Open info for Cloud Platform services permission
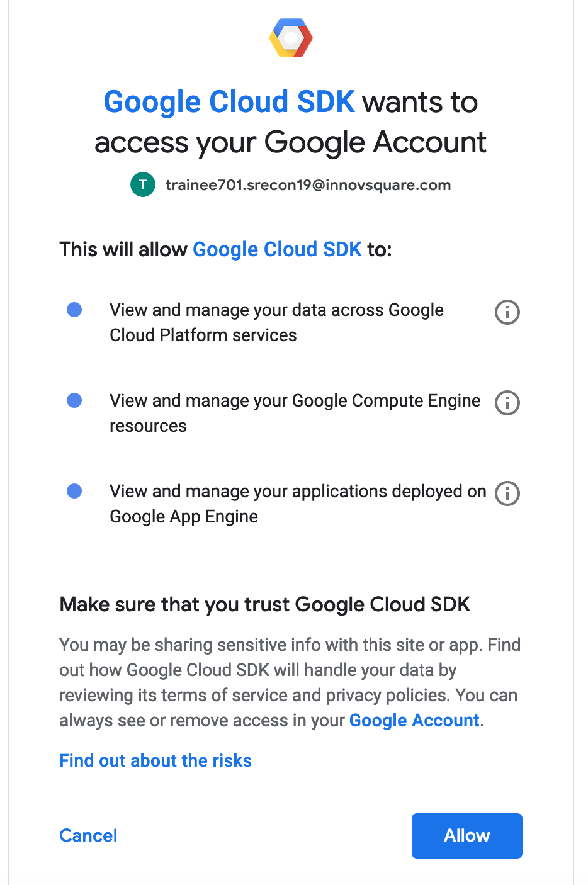The width and height of the screenshot is (588, 885). pos(507,312)
